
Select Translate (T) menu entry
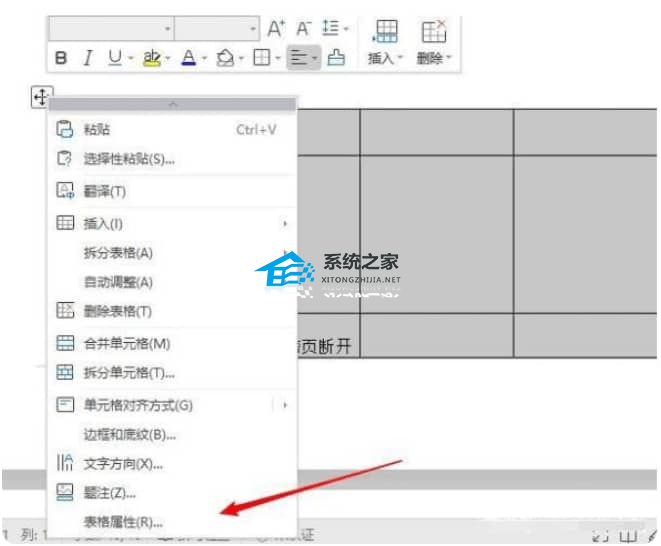[173, 191]
